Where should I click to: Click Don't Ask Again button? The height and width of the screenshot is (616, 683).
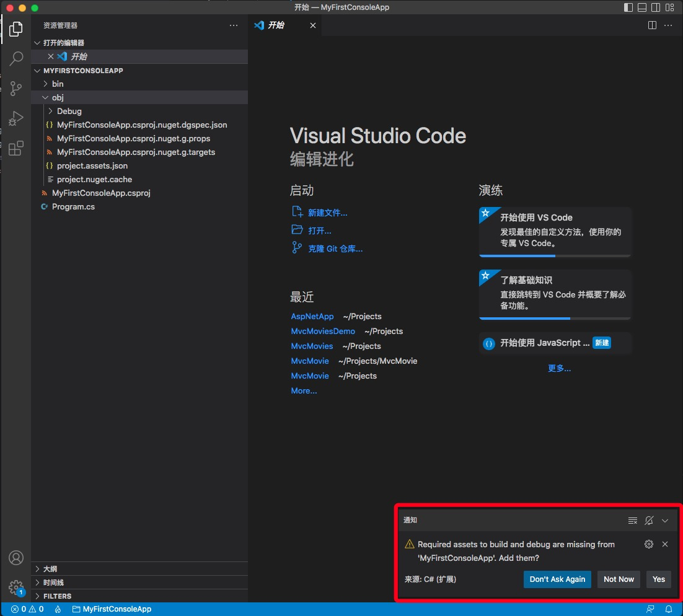(557, 579)
